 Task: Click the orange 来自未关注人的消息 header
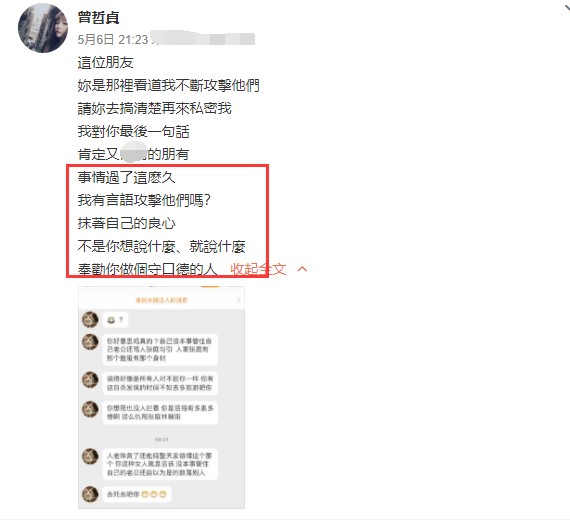(x=161, y=300)
